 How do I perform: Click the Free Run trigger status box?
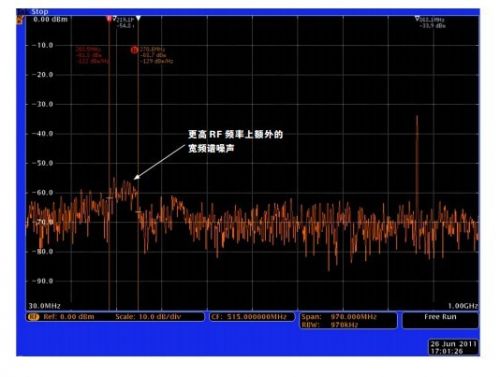pos(440,320)
